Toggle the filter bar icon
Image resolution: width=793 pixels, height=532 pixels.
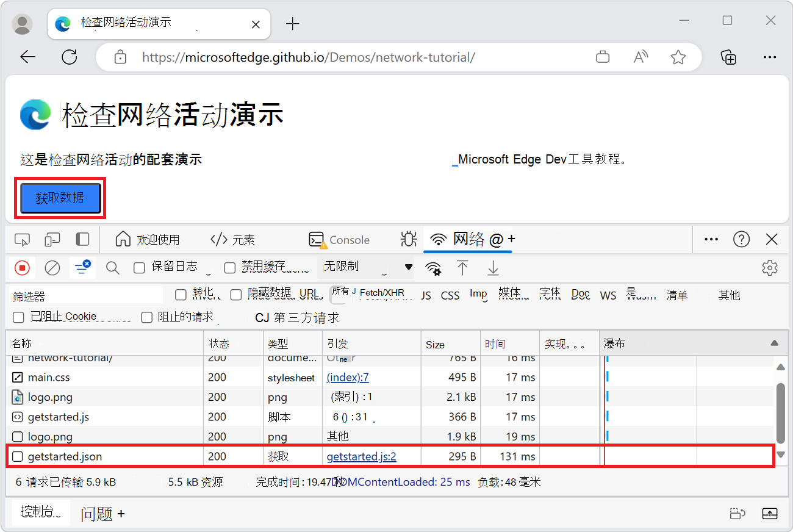tap(82, 267)
